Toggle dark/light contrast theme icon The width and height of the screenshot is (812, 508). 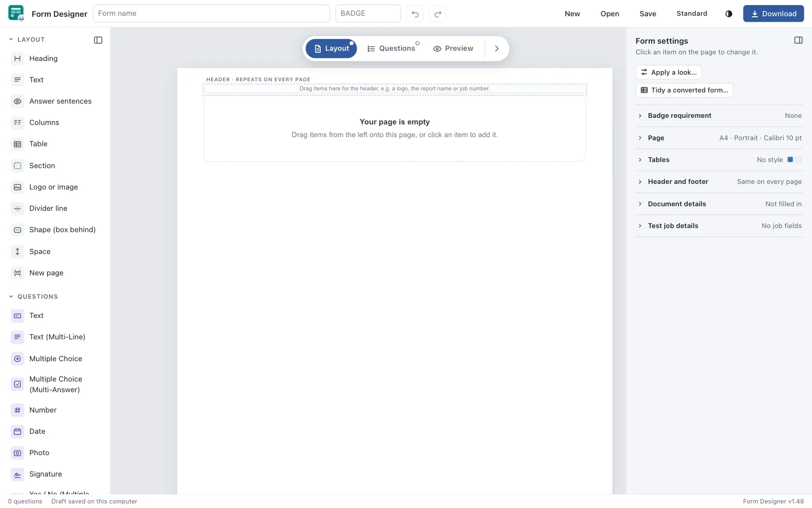[729, 14]
